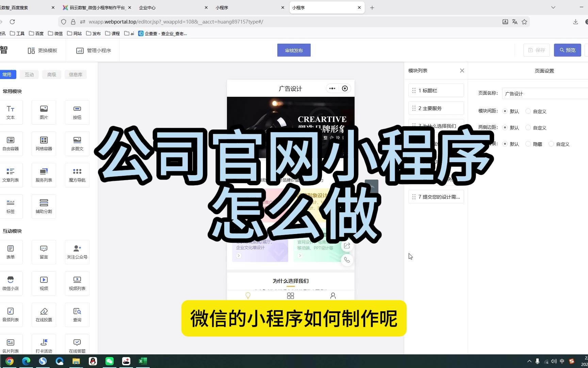Select 自定义 in the background row

pyautogui.click(x=551, y=144)
